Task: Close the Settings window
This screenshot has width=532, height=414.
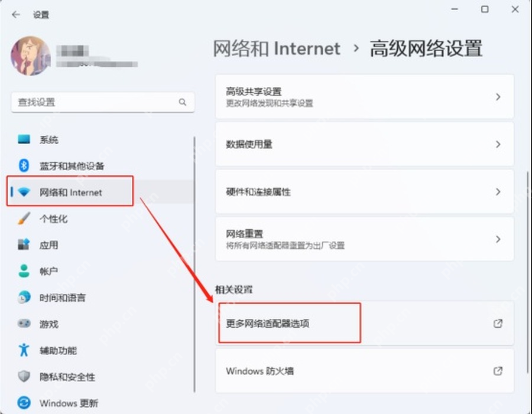Action: [515, 9]
